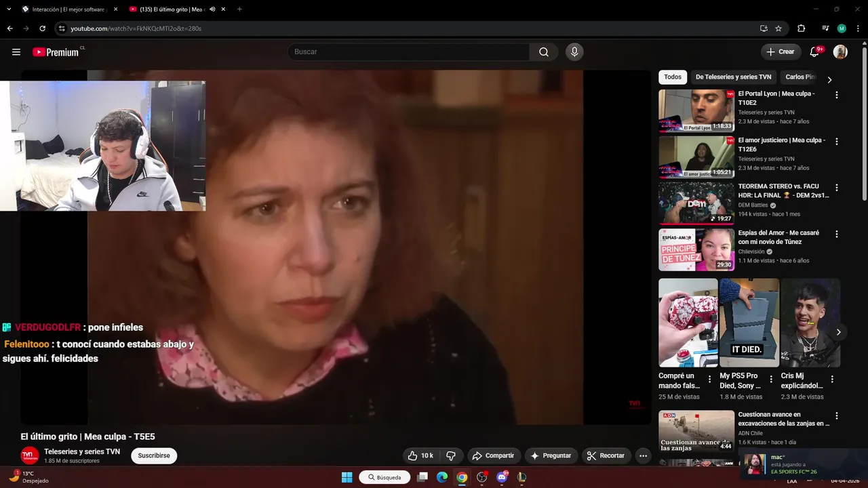This screenshot has width=868, height=488.
Task: Open the YouTube hamburger guide menu
Action: coord(16,52)
